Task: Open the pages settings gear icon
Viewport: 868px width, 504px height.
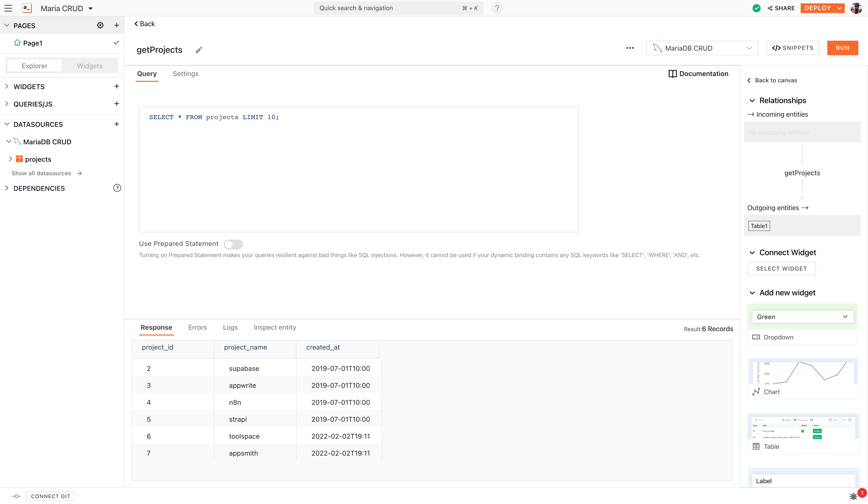Action: tap(100, 25)
